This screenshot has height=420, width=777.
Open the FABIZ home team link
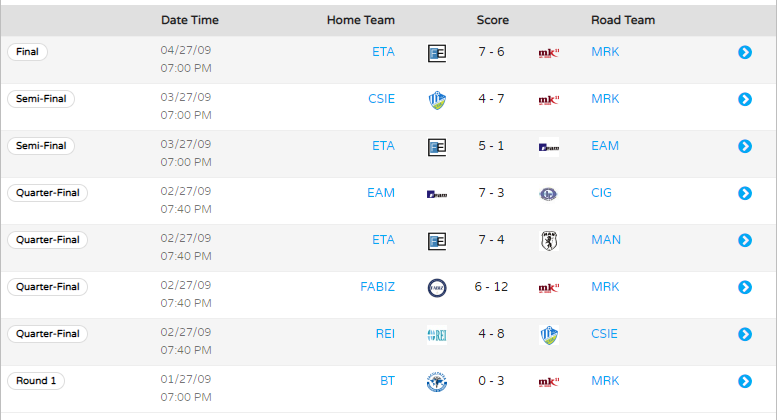pos(378,287)
